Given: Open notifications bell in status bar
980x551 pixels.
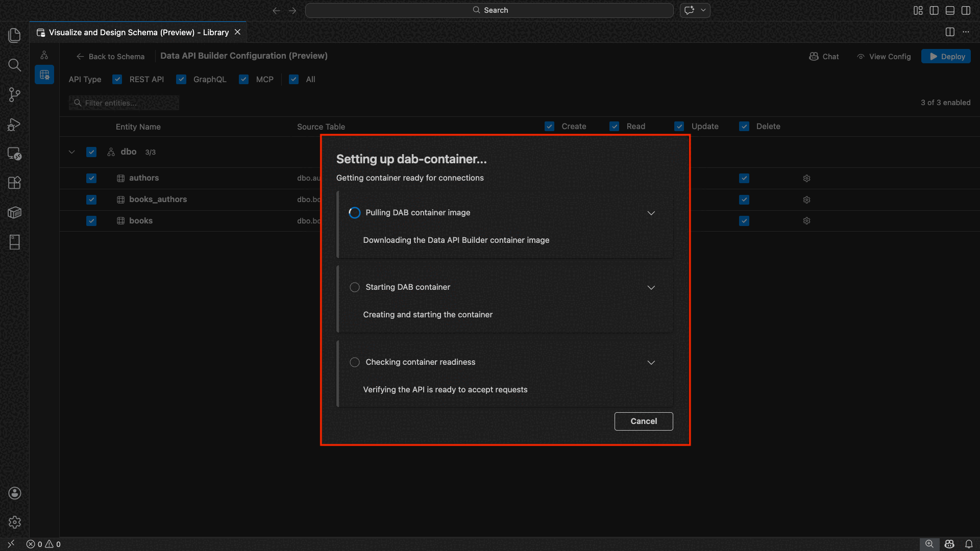Looking at the screenshot, I should pos(968,544).
